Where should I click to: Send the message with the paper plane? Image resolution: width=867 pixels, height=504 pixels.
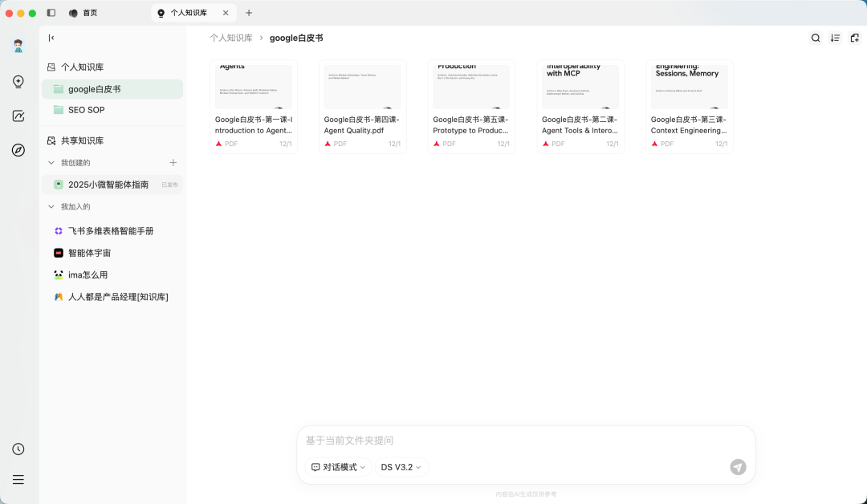click(738, 467)
